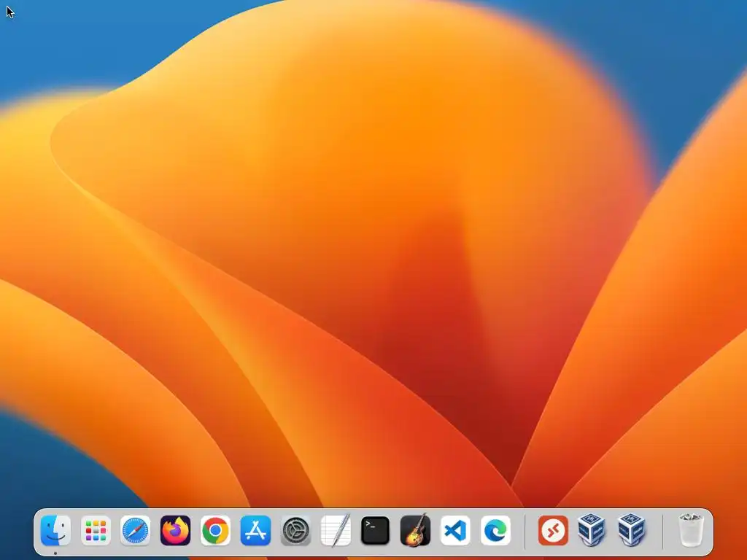
Task: Open Visual Studio Code icon
Action: click(x=455, y=530)
